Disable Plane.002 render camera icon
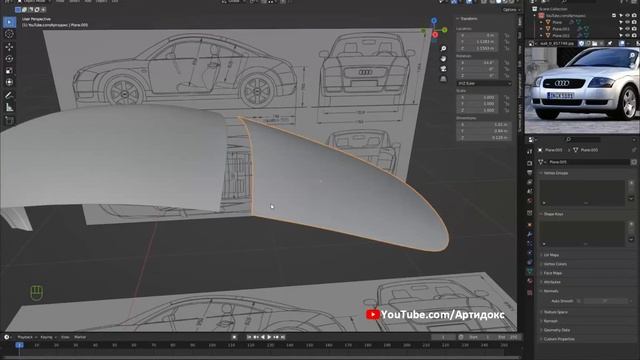This screenshot has height=360, width=640. click(634, 36)
